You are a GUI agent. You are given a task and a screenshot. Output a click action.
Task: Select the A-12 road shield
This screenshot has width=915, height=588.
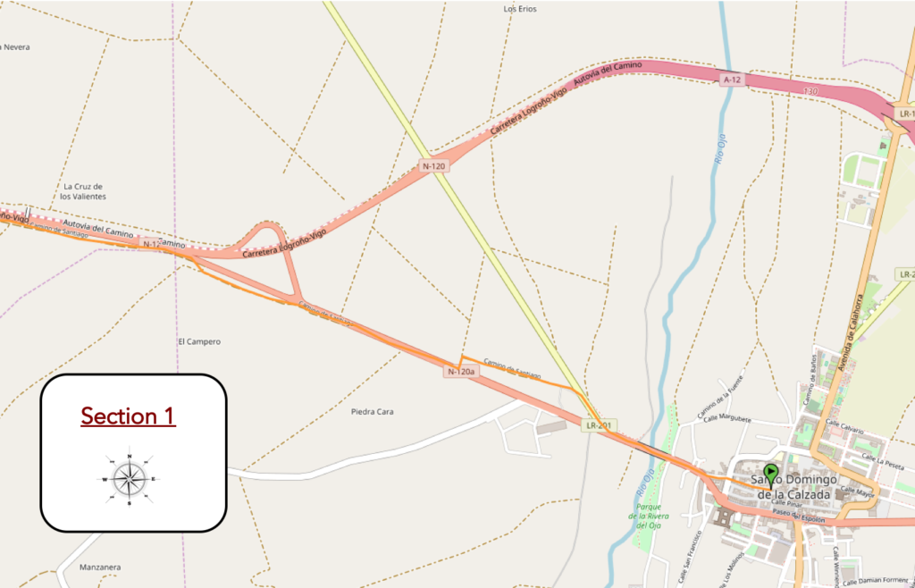(733, 80)
